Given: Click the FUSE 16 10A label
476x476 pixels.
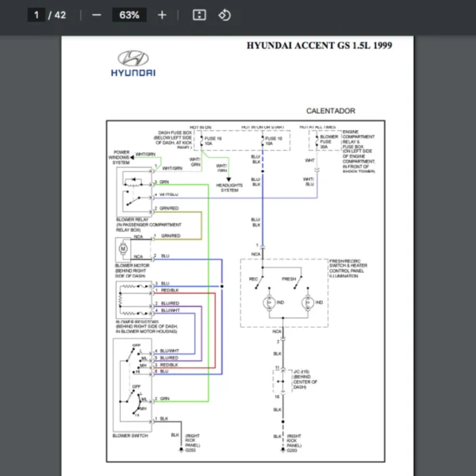Looking at the screenshot, I should [x=213, y=140].
